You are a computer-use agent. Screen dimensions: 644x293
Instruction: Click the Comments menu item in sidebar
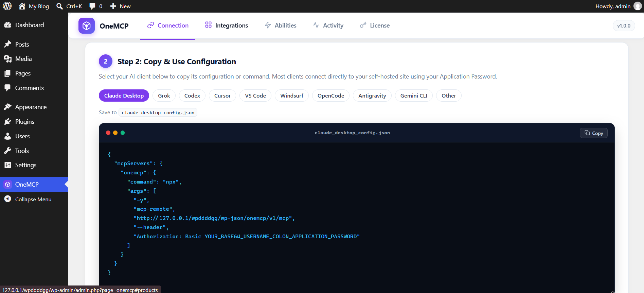click(34, 88)
